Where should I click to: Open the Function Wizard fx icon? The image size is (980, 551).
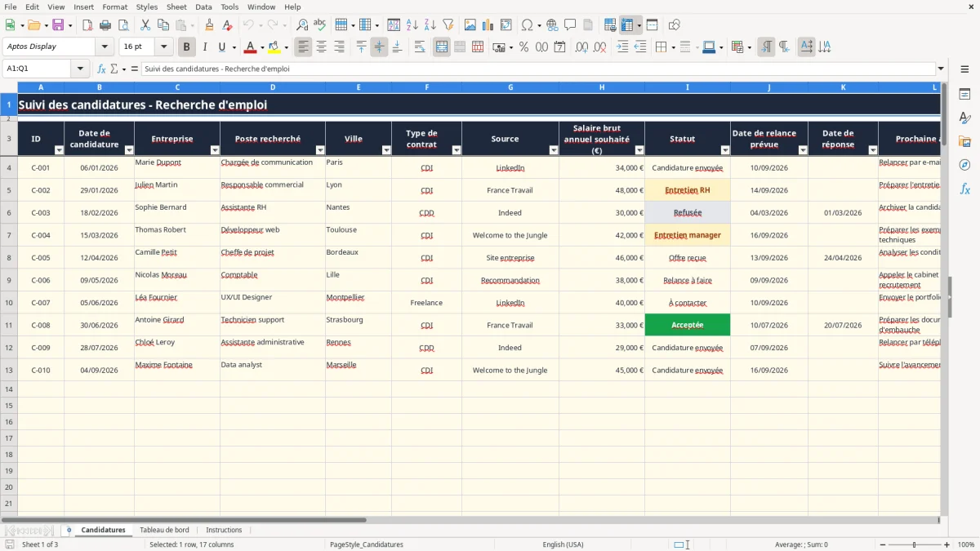click(102, 69)
